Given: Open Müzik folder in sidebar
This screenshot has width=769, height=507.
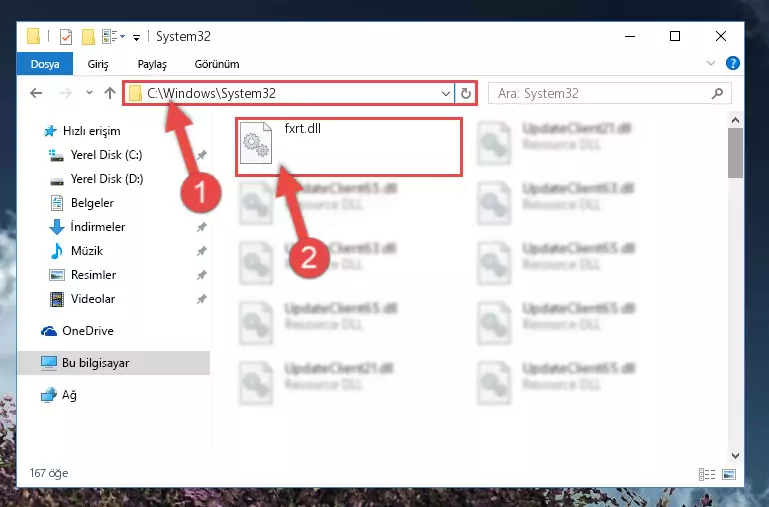Looking at the screenshot, I should (86, 251).
